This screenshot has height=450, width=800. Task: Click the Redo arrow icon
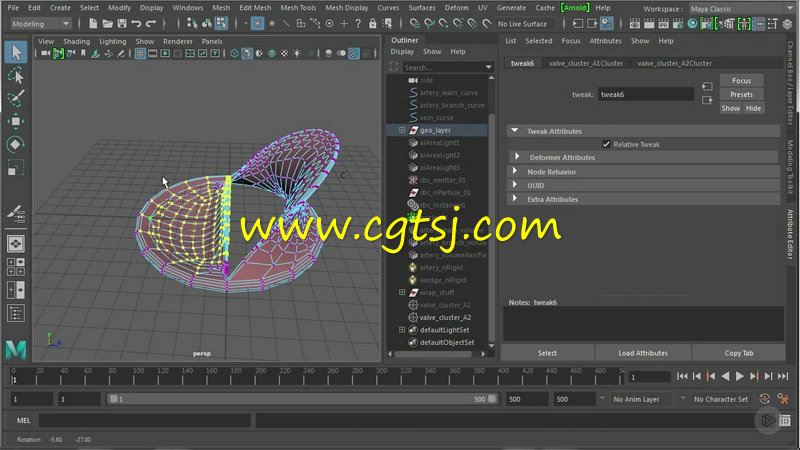[151, 23]
